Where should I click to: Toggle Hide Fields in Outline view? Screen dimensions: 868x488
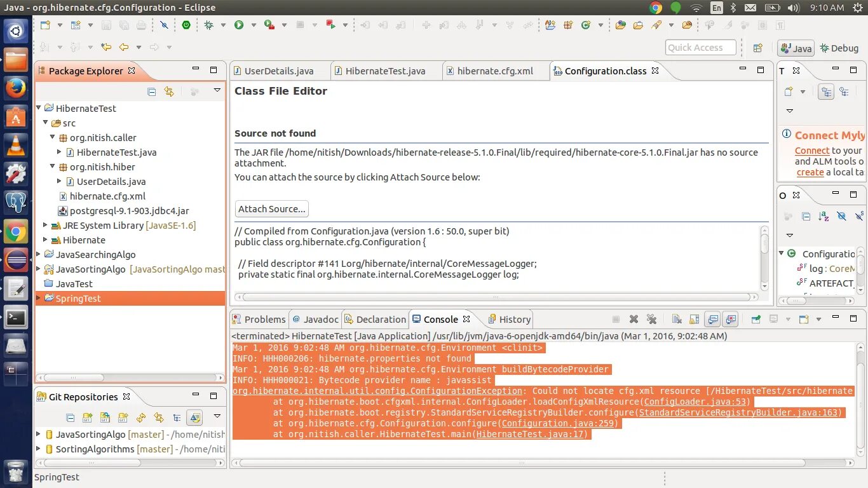pyautogui.click(x=841, y=216)
